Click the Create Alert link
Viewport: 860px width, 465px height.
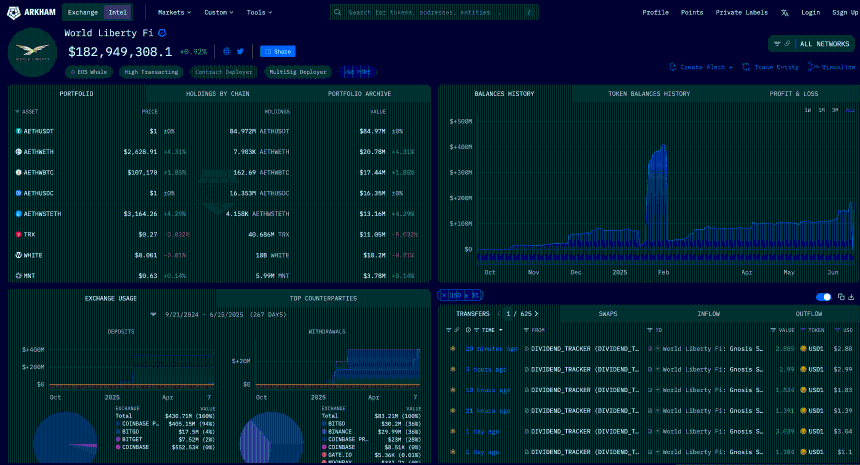pos(700,67)
